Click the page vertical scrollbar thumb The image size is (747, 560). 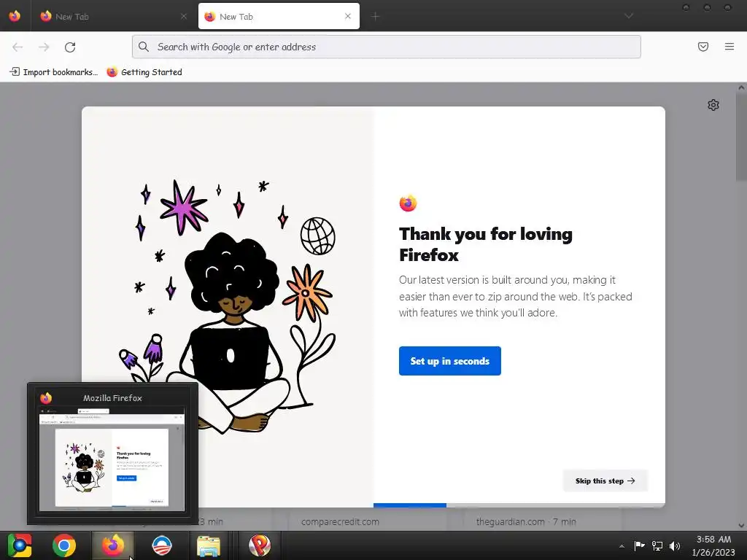pyautogui.click(x=741, y=137)
